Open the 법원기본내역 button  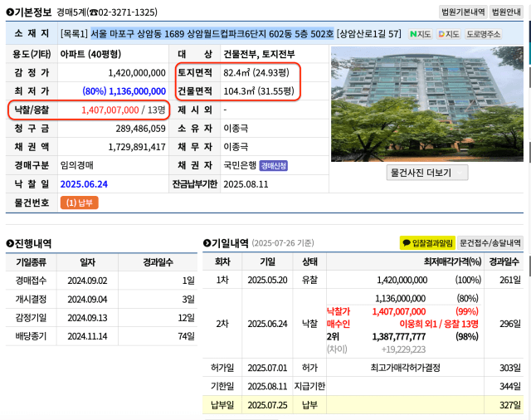(x=463, y=12)
